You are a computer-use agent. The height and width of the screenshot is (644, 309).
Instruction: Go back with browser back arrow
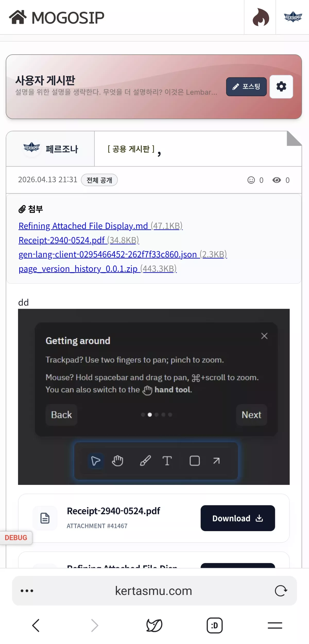36,625
